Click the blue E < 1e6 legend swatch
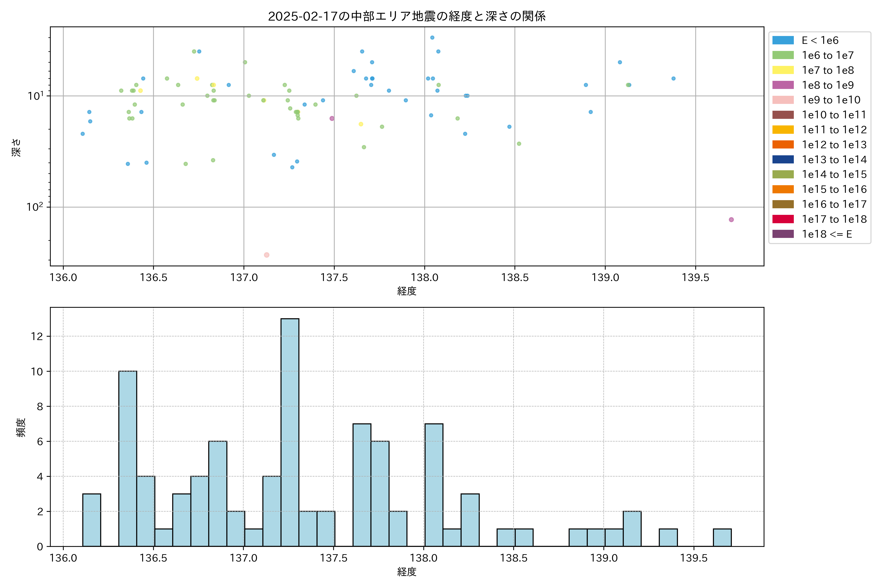Image resolution: width=882 pixels, height=588 pixels. click(x=783, y=40)
